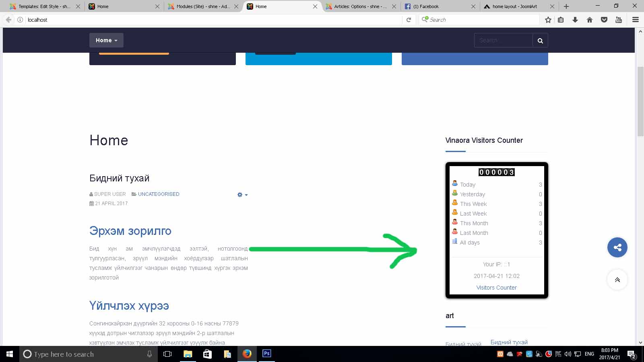
Task: Click the round blue share button
Action: pyautogui.click(x=617, y=247)
